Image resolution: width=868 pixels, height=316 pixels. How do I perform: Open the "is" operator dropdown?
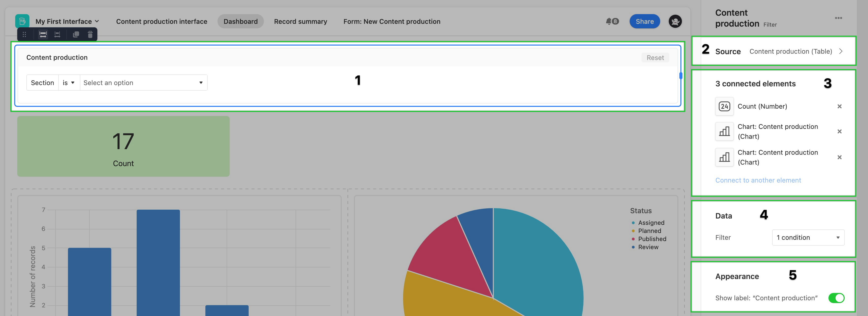[69, 83]
